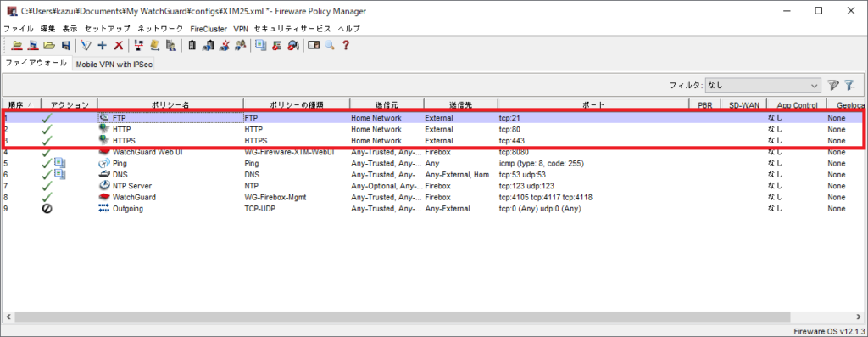Viewport: 868px width, 337px height.
Task: Open the フィルタ dropdown showing なし
Action: (x=763, y=86)
